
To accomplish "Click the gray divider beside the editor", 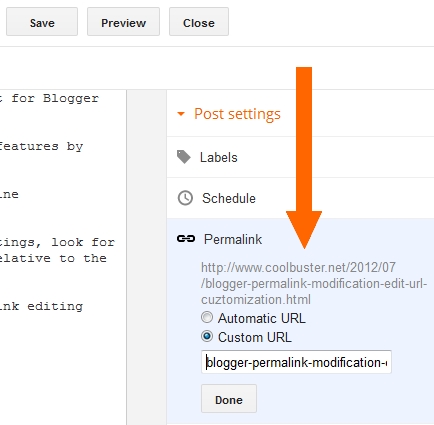I will pyautogui.click(x=147, y=257).
